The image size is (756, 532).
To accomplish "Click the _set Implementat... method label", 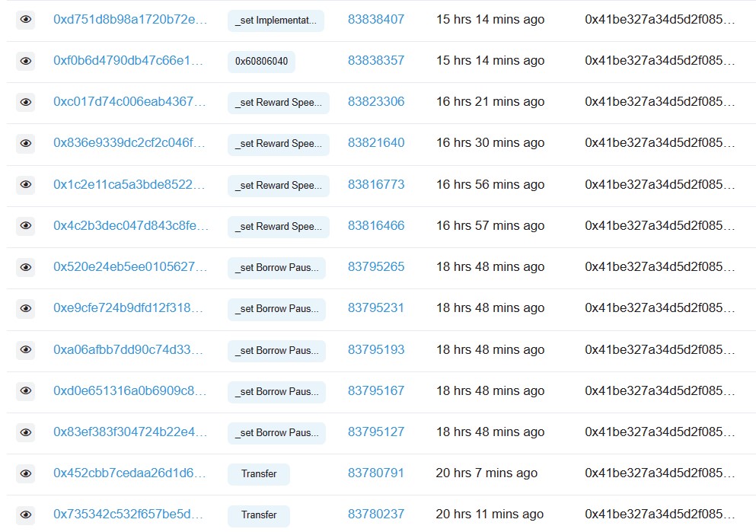I will pos(276,21).
